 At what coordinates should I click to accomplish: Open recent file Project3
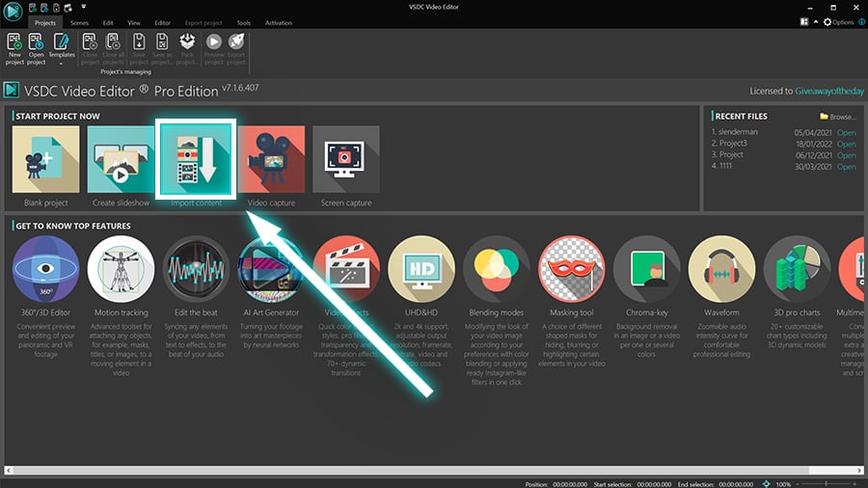(x=847, y=144)
